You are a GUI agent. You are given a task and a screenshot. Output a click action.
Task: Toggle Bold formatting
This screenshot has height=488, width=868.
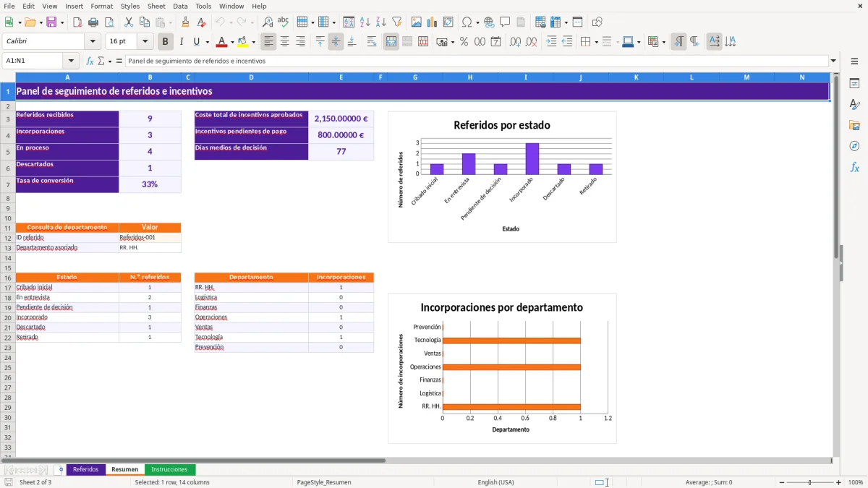click(166, 42)
